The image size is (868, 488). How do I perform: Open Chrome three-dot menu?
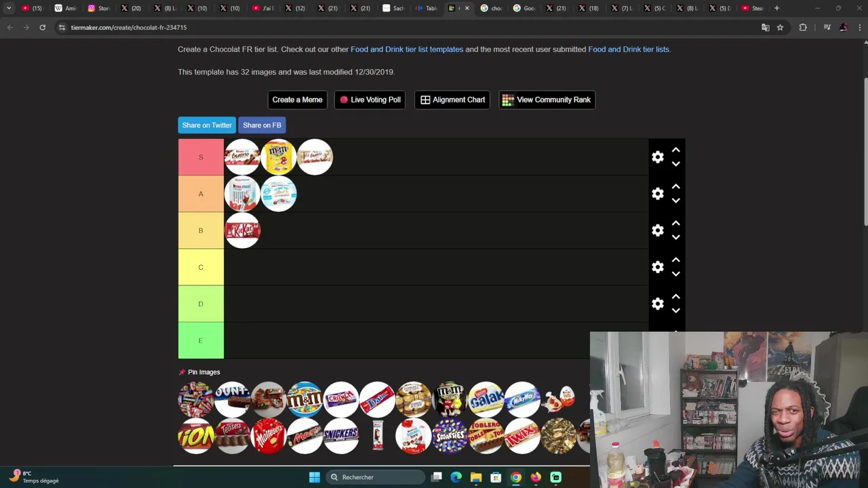[x=860, y=27]
